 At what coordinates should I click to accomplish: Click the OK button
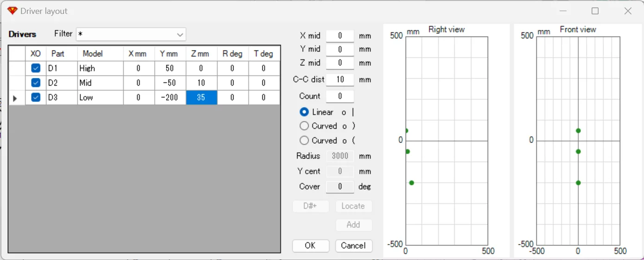311,246
